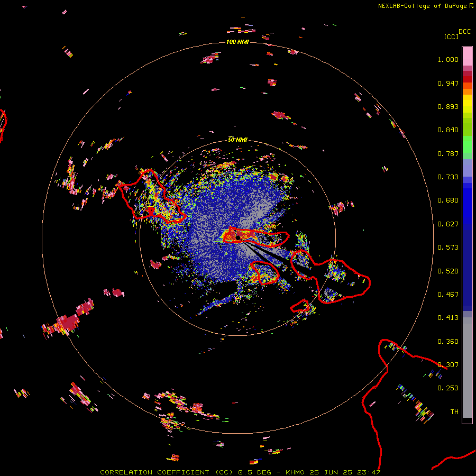476x476 pixels.
Task: Click the pink top segment of color bar
Action: point(467,57)
